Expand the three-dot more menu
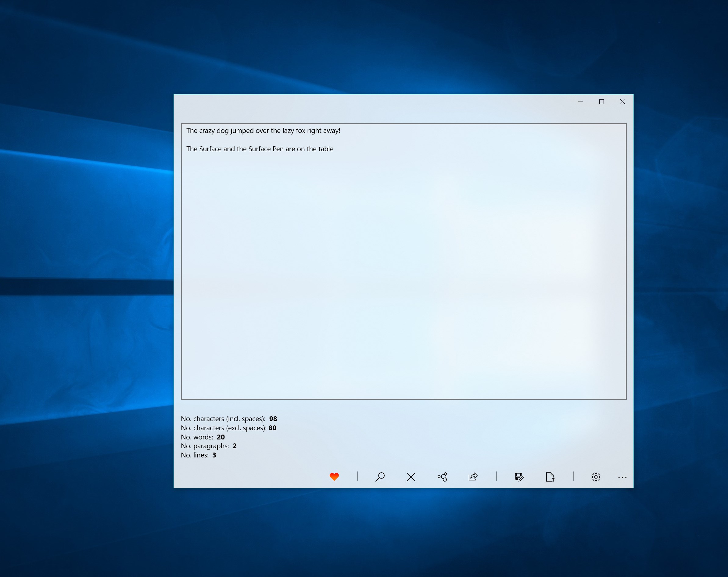The image size is (728, 577). point(622,477)
